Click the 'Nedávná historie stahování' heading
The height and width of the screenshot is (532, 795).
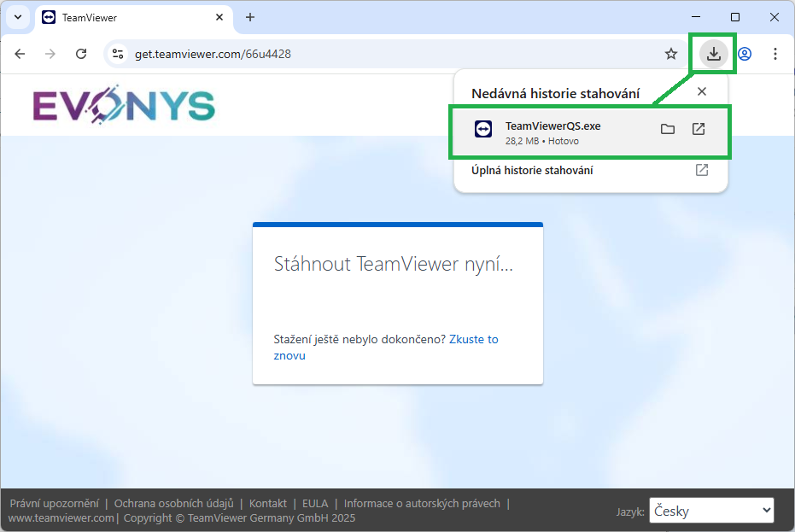[555, 93]
